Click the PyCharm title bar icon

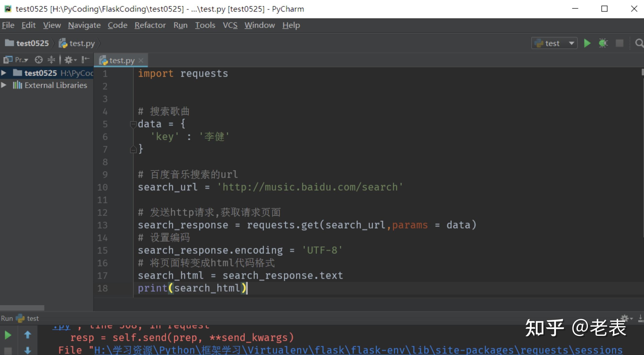pos(8,9)
